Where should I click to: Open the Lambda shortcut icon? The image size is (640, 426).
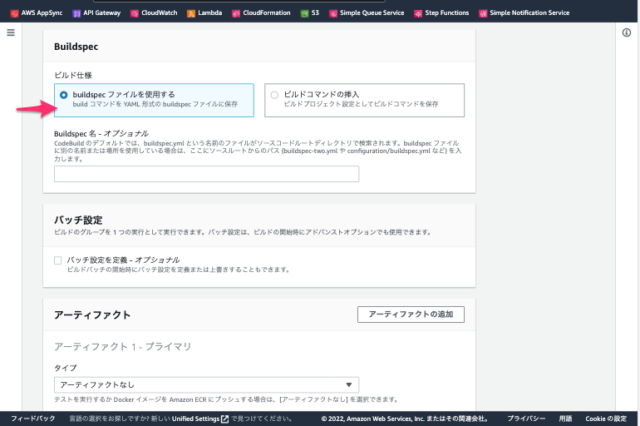point(191,13)
